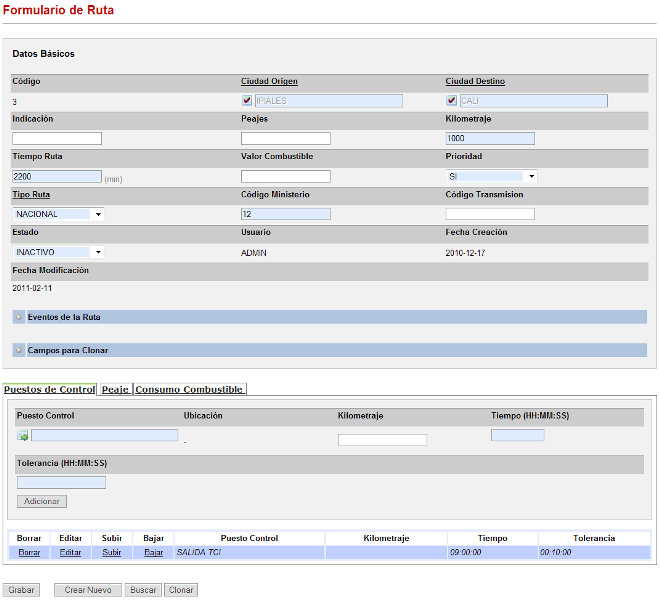
Task: Focus the Tolerancia (HH:MM:SS) input field
Action: [61, 483]
